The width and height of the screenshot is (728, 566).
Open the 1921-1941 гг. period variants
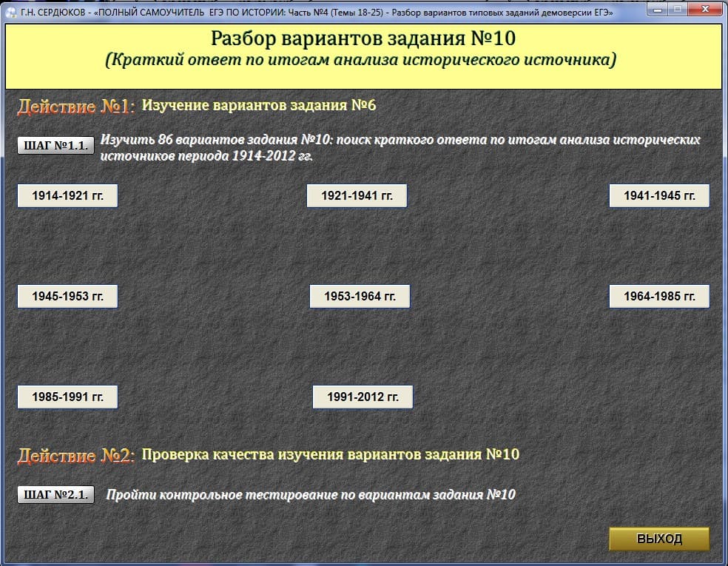[x=357, y=195]
